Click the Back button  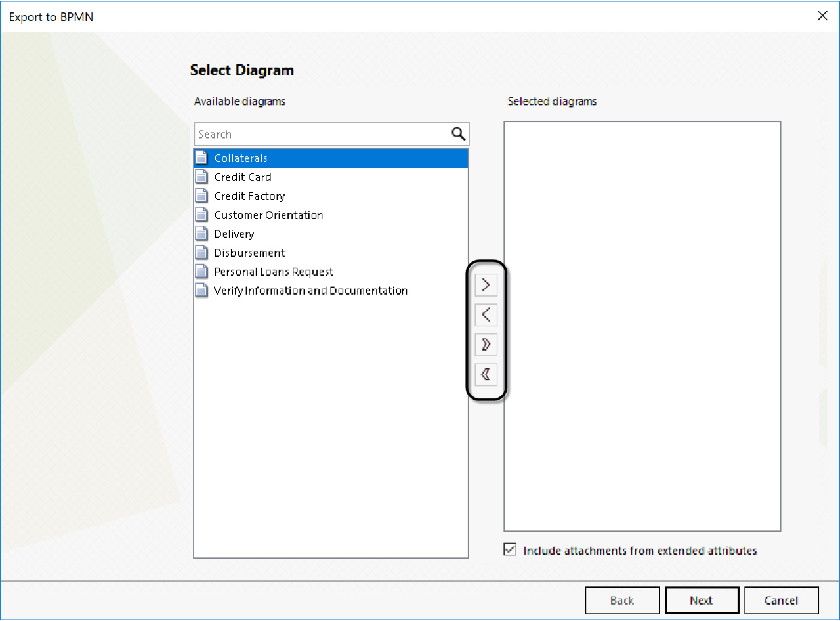pos(622,600)
